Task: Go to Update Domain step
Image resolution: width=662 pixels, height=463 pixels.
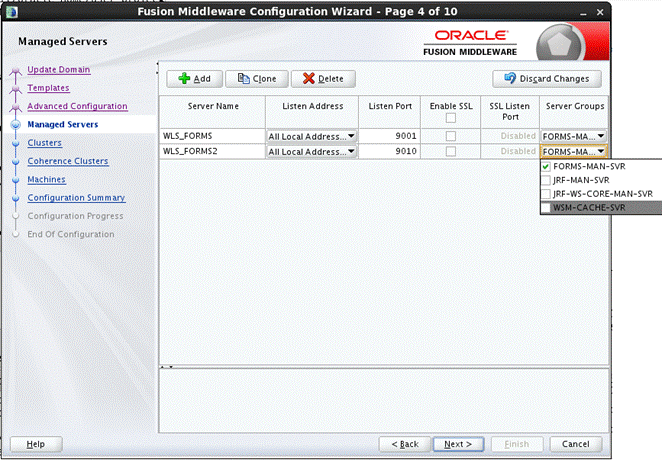Action: 59,70
